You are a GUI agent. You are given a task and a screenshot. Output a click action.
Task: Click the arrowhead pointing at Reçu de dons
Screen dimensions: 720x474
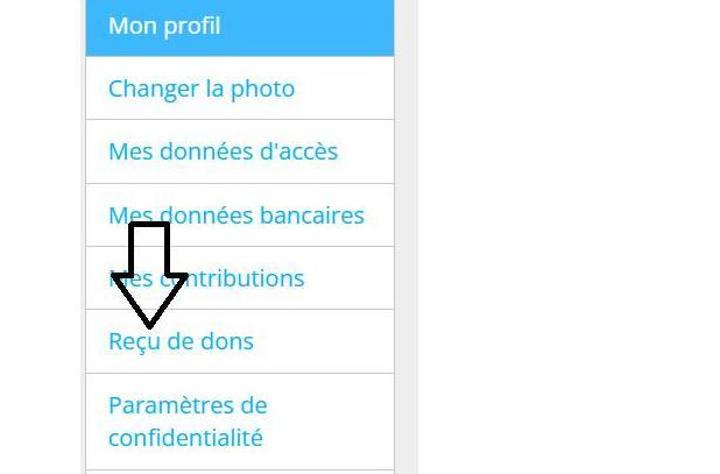click(x=149, y=305)
